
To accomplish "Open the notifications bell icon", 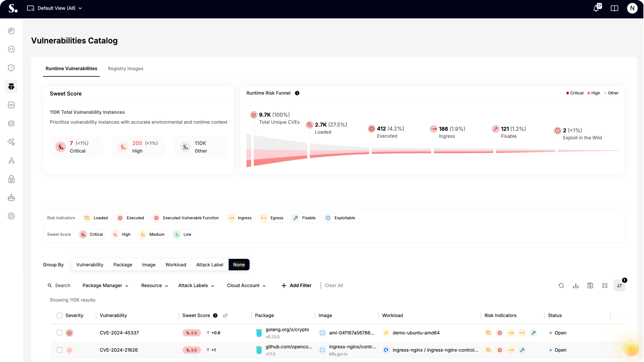I will pyautogui.click(x=596, y=9).
